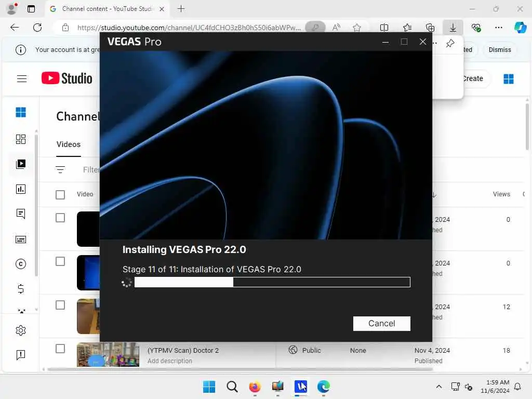Viewport: 532px width, 399px height.
Task: Open Analytics in the Studio sidebar
Action: tap(21, 189)
